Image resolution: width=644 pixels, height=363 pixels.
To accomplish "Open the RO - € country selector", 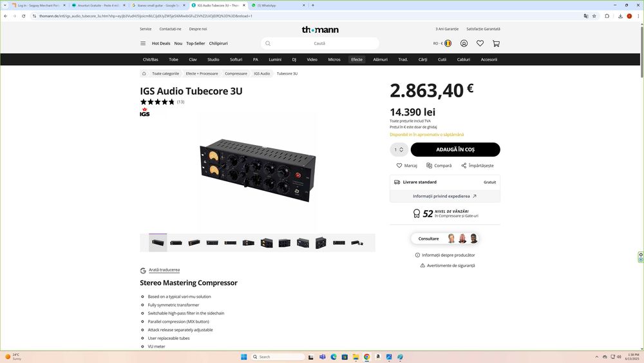I will coord(442,43).
